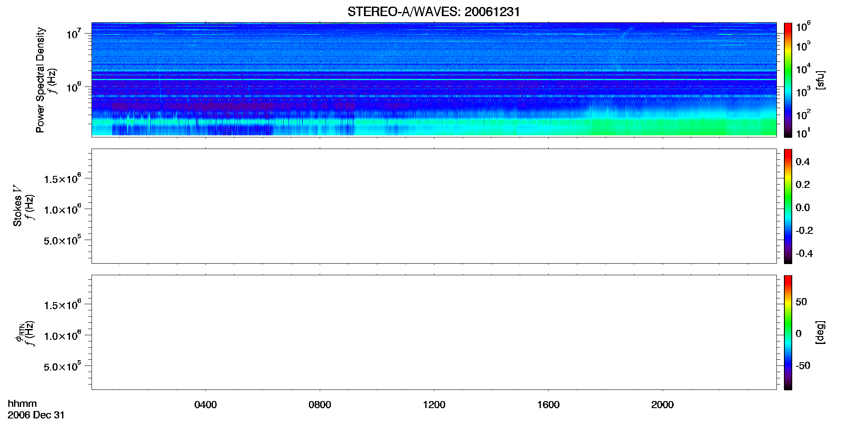The image size is (868, 447).
Task: Click the empty phi RTN plot panel
Action: click(434, 332)
